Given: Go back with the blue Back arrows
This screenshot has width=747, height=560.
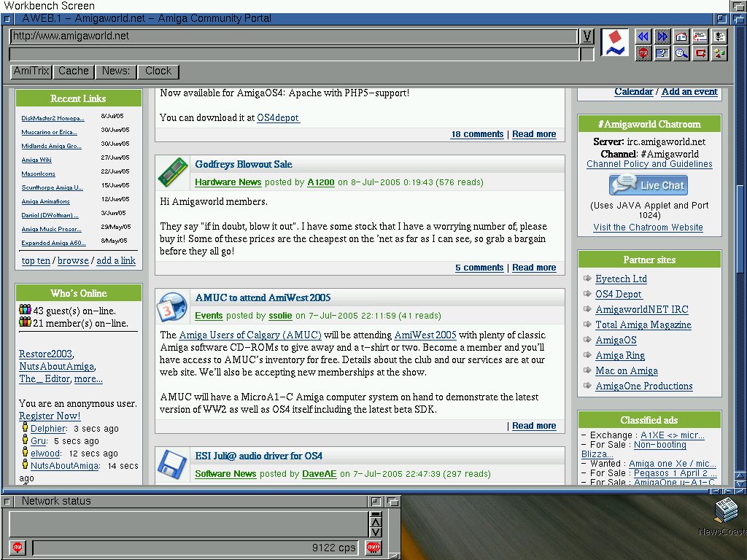Looking at the screenshot, I should [643, 36].
